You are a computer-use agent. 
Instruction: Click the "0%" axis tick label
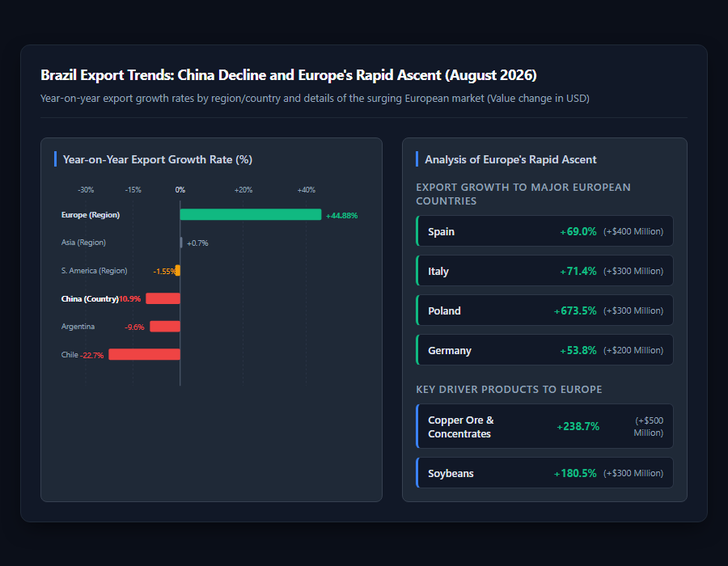tap(180, 190)
